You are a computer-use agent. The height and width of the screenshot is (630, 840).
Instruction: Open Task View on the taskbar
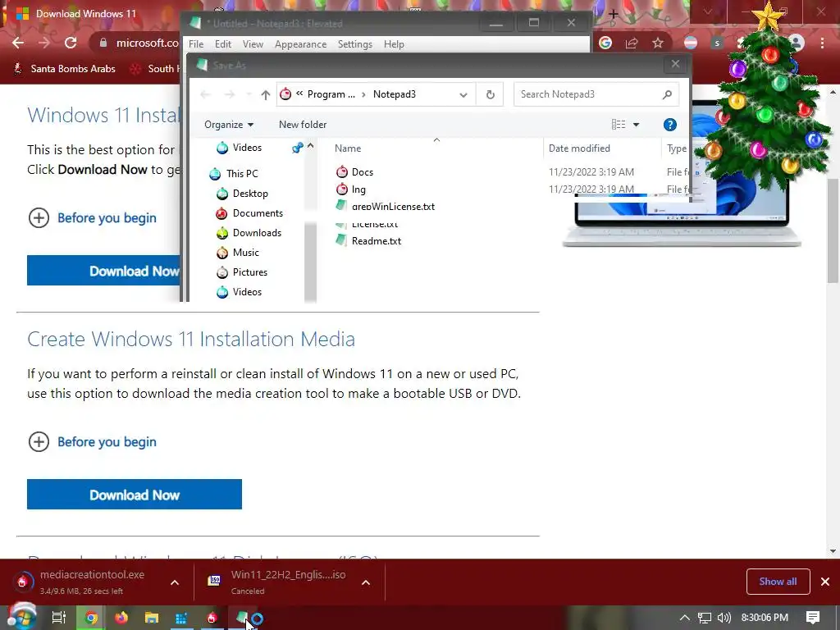point(59,618)
